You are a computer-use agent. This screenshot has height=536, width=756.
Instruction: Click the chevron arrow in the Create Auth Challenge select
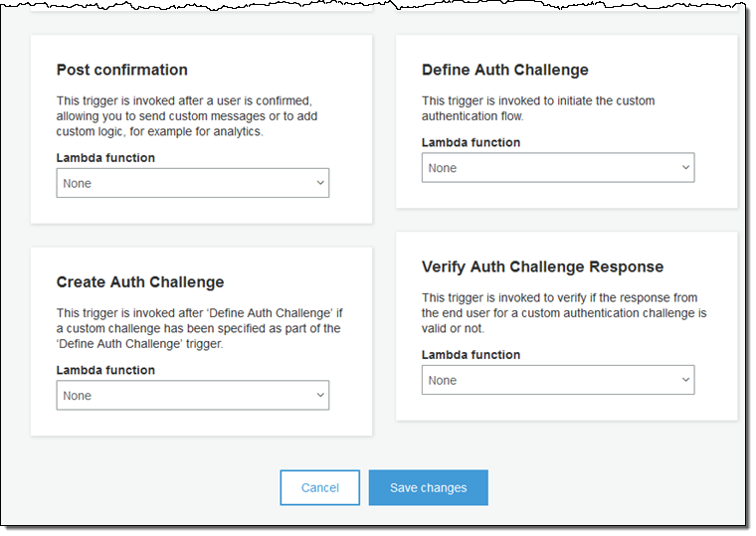[320, 396]
